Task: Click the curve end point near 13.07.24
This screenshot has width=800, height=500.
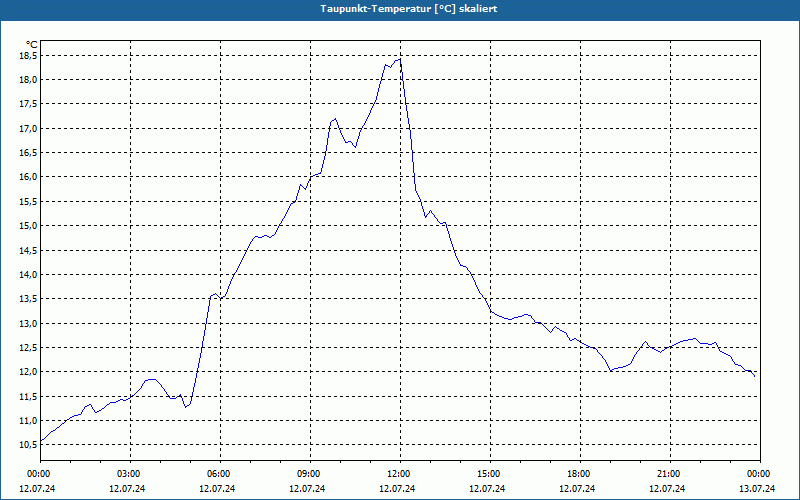Action: (x=755, y=377)
